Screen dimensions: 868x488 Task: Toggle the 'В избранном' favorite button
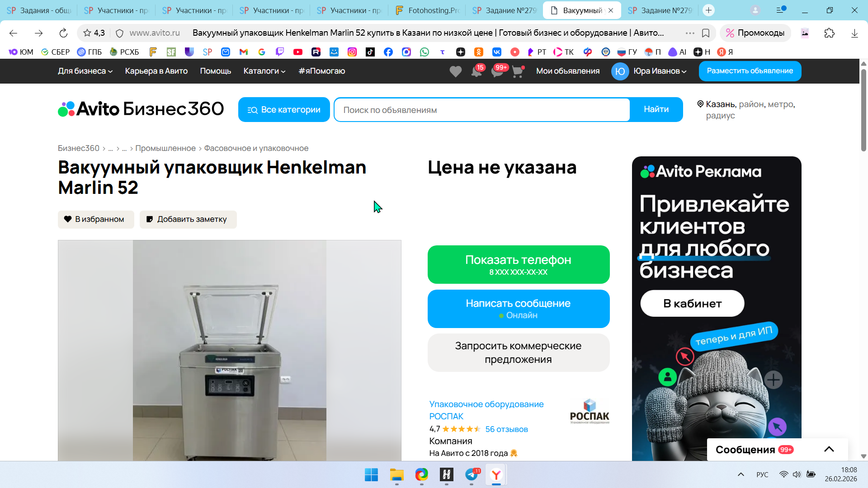tap(96, 219)
